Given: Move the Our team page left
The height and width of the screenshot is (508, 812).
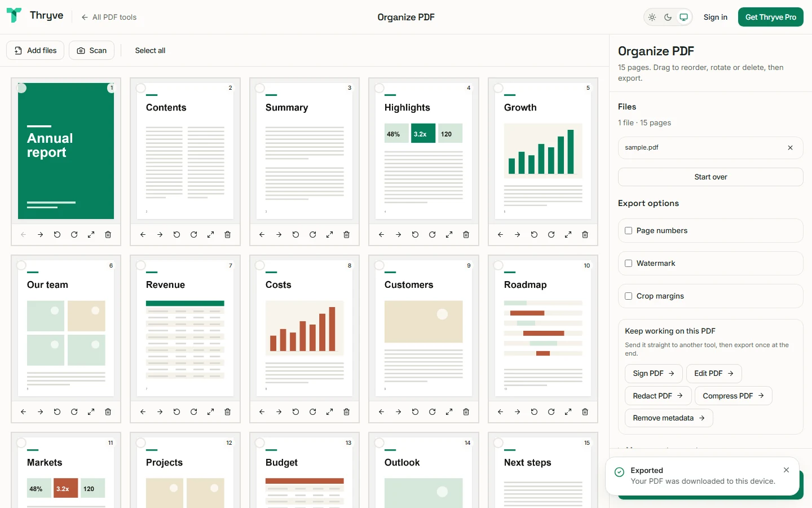Looking at the screenshot, I should (x=23, y=412).
